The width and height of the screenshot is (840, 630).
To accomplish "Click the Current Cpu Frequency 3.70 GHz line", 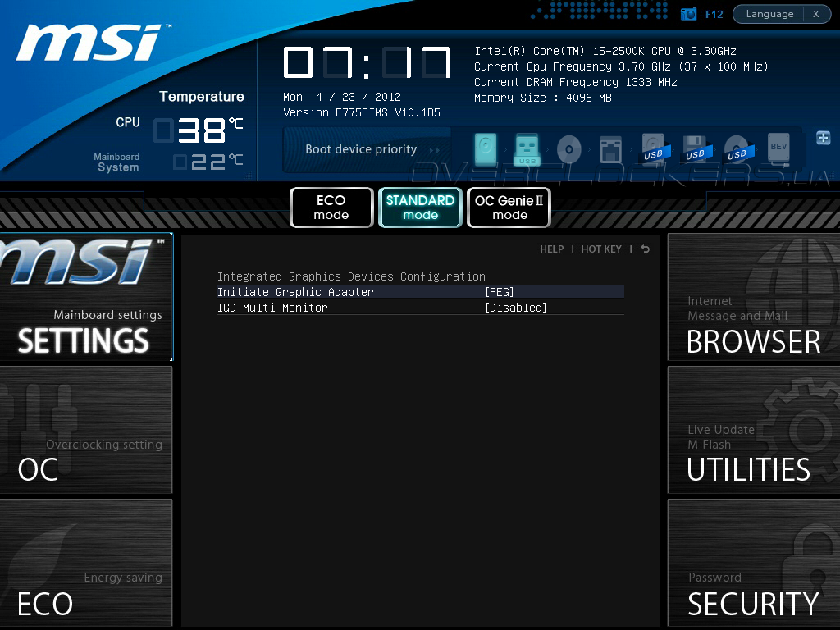I will pos(622,66).
